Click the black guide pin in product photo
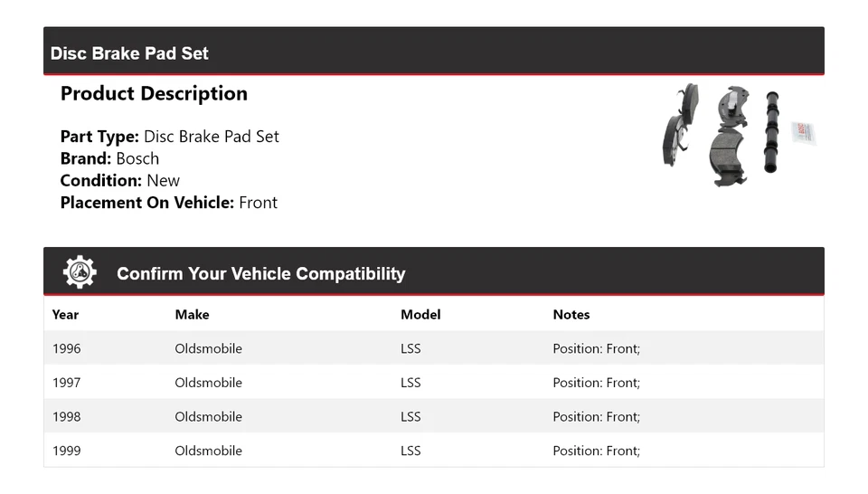The image size is (868, 494). point(771,134)
